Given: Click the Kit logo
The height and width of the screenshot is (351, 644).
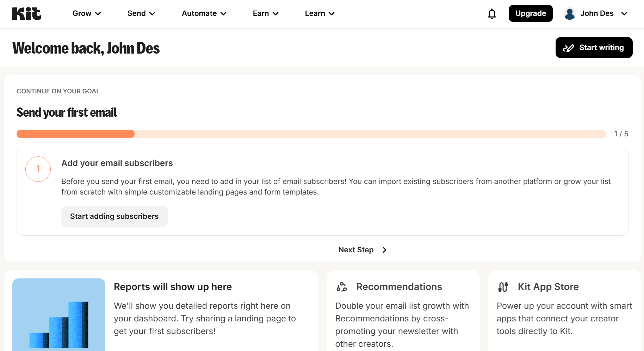Looking at the screenshot, I should [26, 13].
